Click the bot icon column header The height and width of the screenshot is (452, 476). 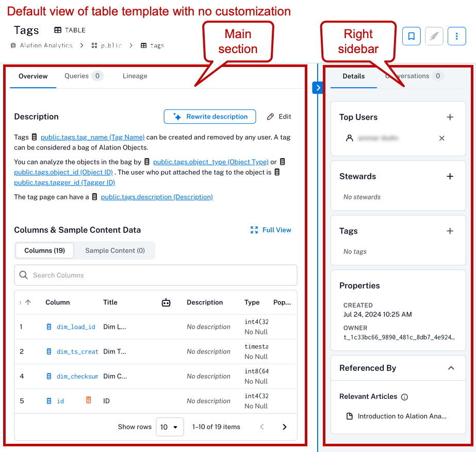pos(166,303)
